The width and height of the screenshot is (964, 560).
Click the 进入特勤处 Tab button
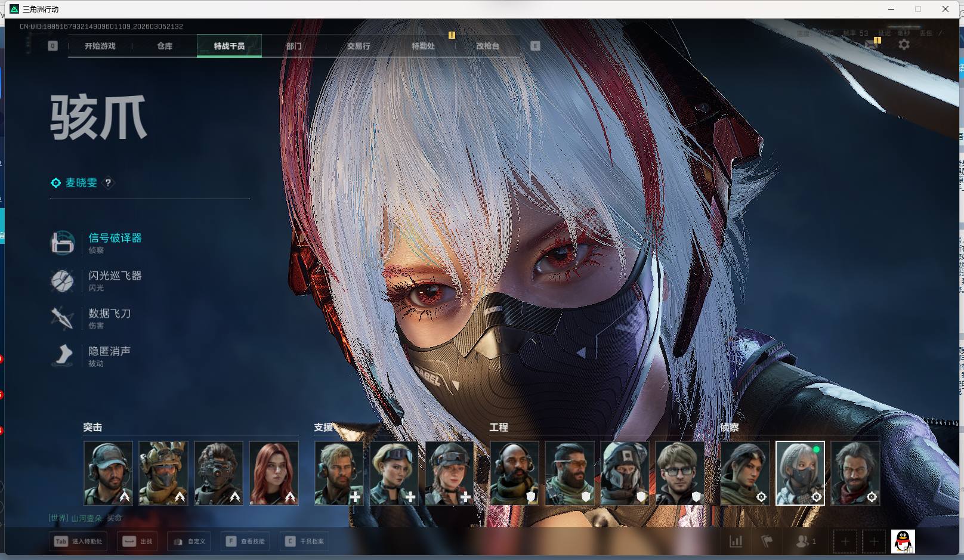coord(78,542)
